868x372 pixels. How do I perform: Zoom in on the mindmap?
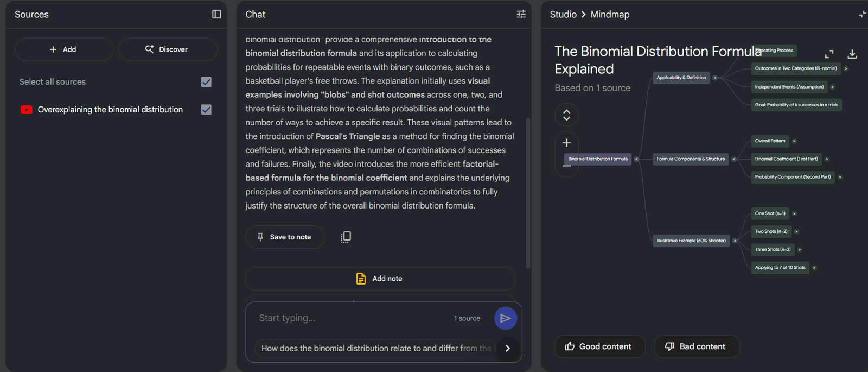click(566, 143)
